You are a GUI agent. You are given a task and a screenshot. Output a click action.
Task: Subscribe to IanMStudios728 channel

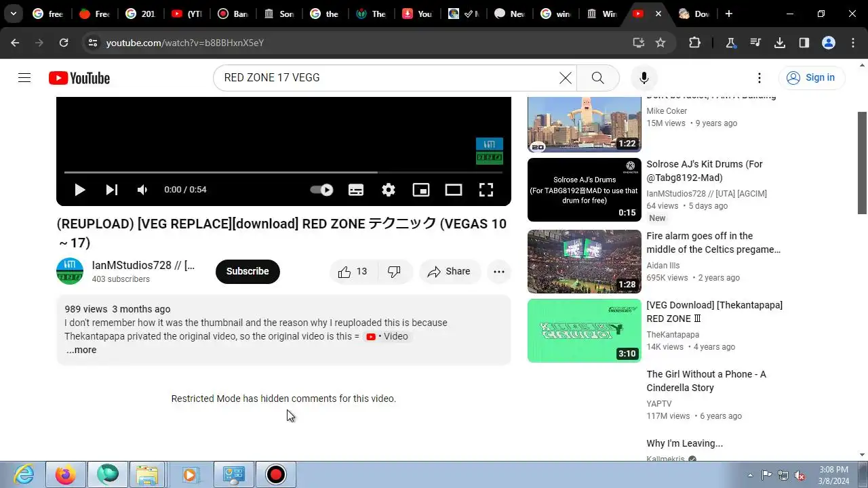coord(248,271)
